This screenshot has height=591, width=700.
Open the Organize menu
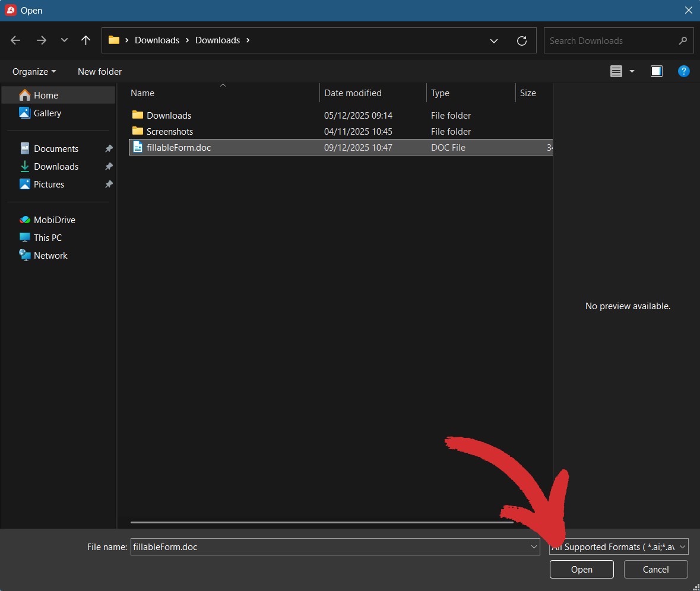34,71
